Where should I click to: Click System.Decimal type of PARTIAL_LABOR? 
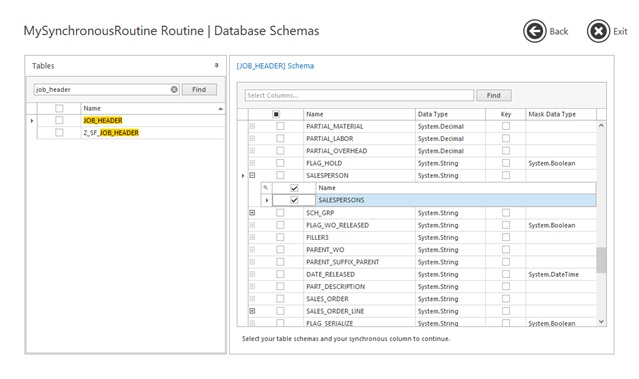pos(441,139)
